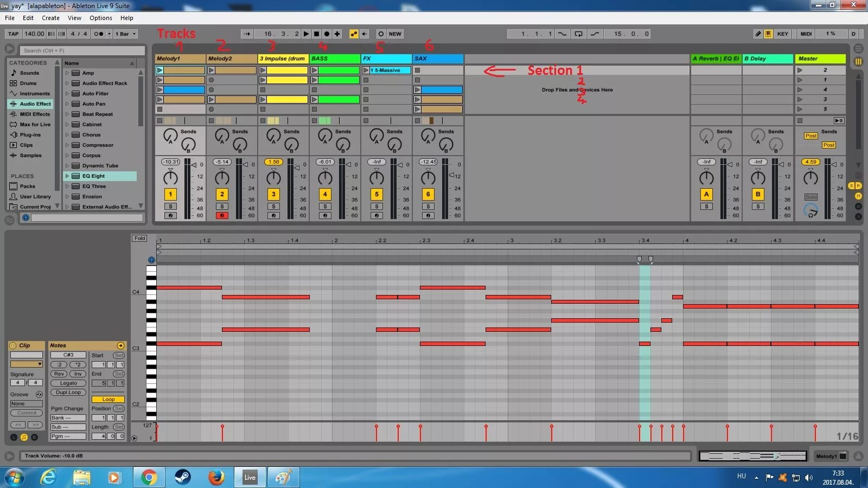Open the Groove Pool hot-swap icon
The image size is (868, 488).
tap(39, 394)
